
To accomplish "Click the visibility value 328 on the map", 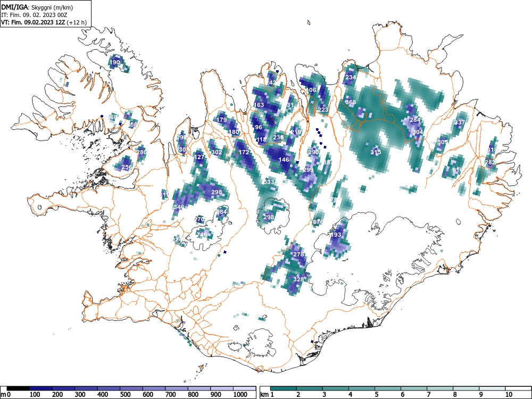I will coord(298,279).
